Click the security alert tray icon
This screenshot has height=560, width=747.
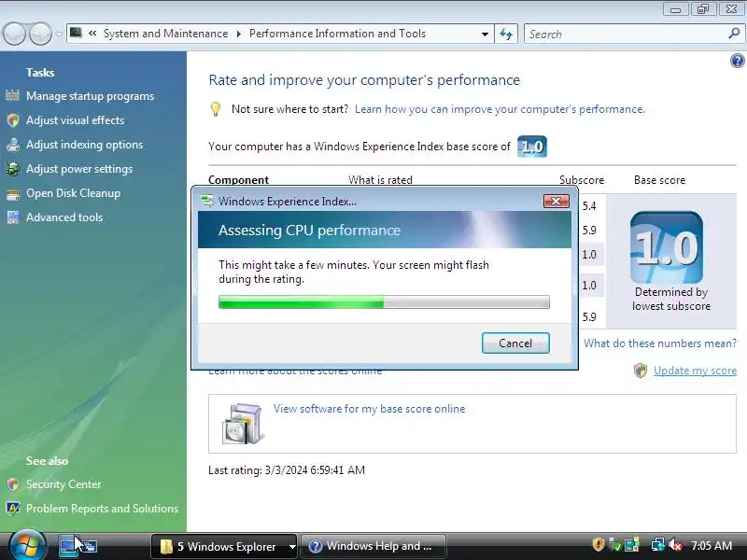click(x=599, y=544)
